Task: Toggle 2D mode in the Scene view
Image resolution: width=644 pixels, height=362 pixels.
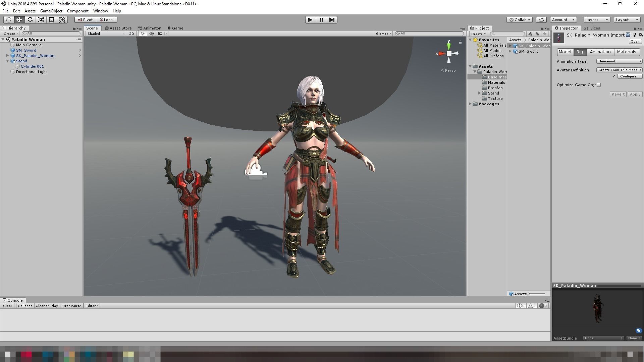Action: [131, 34]
